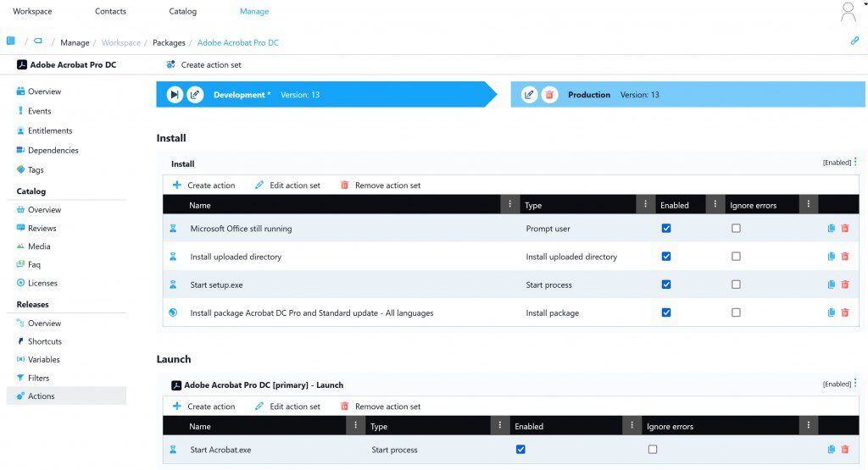The width and height of the screenshot is (868, 470).
Task: Delete the Microsoft Office still running action
Action: 845,228
